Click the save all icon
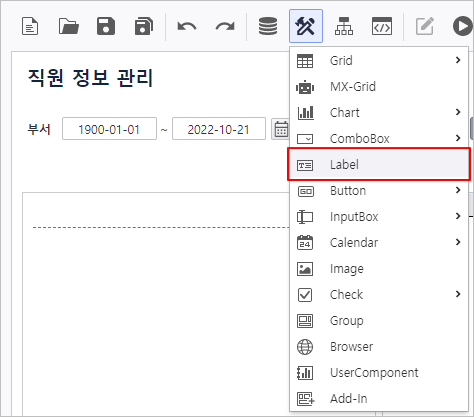The height and width of the screenshot is (417, 474). coord(144,26)
